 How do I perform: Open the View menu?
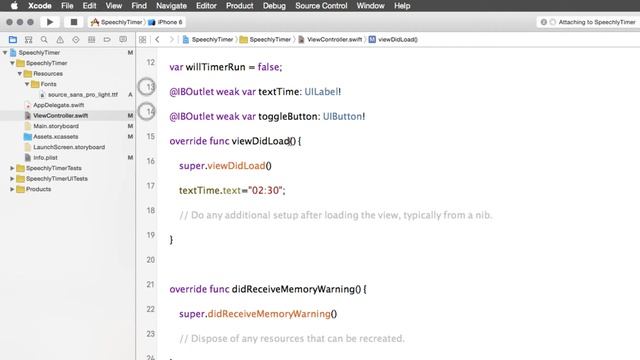tap(113, 6)
